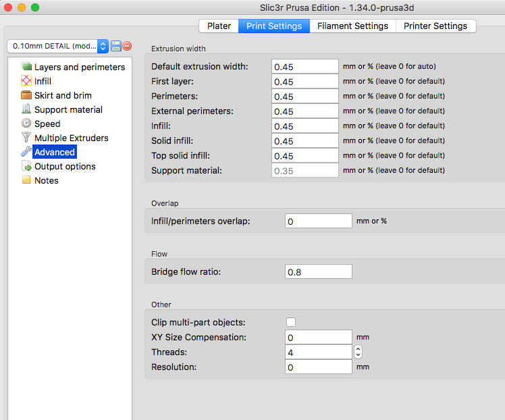Image resolution: width=505 pixels, height=420 pixels.
Task: Click the Multiple Extruders funnel icon
Action: click(27, 138)
